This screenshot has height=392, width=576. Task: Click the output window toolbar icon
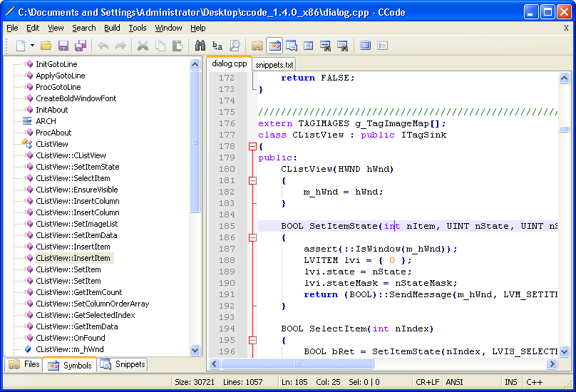[309, 46]
